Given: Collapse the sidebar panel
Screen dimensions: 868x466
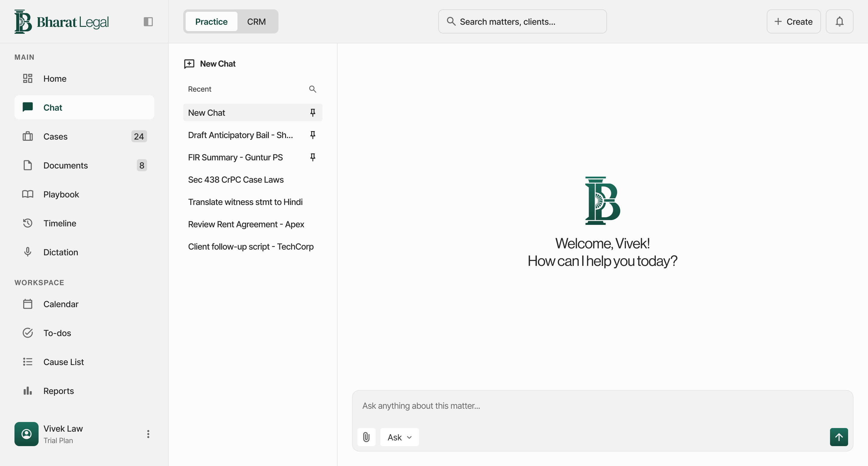Looking at the screenshot, I should [x=148, y=22].
